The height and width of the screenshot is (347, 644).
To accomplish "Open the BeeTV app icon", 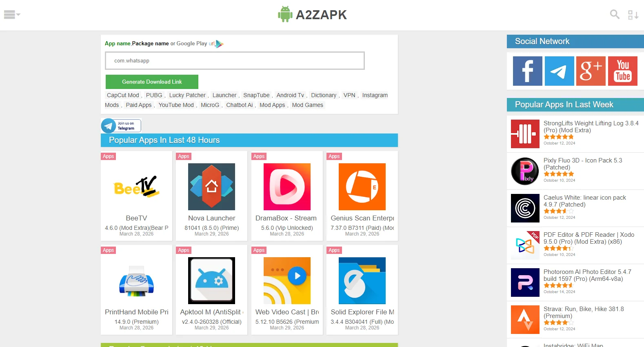I will coord(136,187).
